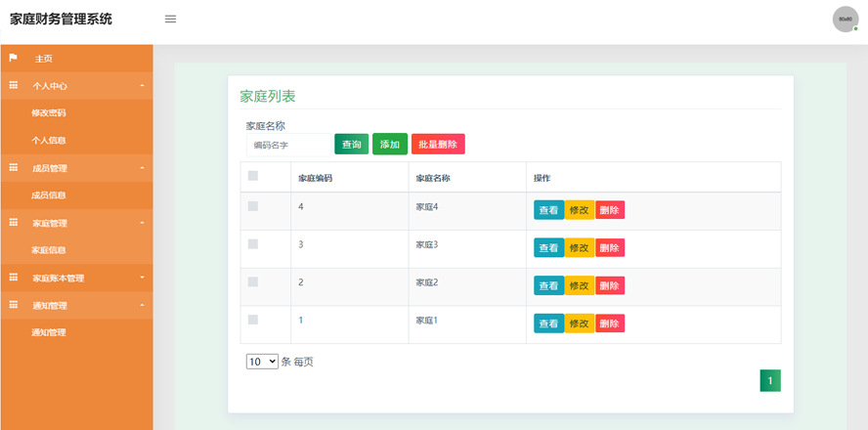This screenshot has height=430, width=868.
Task: Open 家庭信息 in sidebar
Action: pos(49,250)
